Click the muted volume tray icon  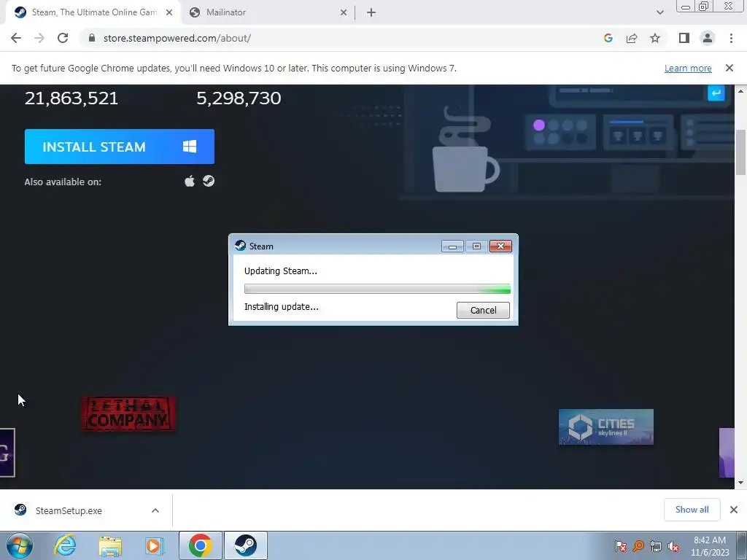click(x=673, y=546)
